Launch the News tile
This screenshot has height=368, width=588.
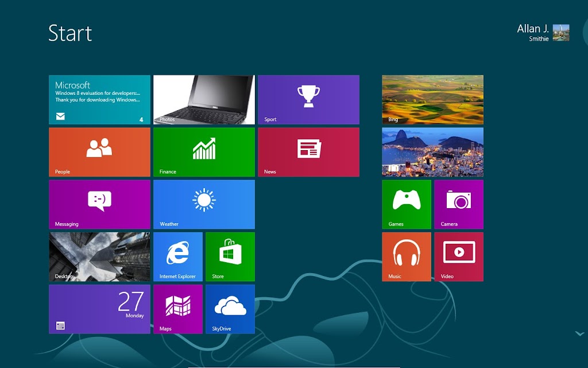[x=308, y=152]
